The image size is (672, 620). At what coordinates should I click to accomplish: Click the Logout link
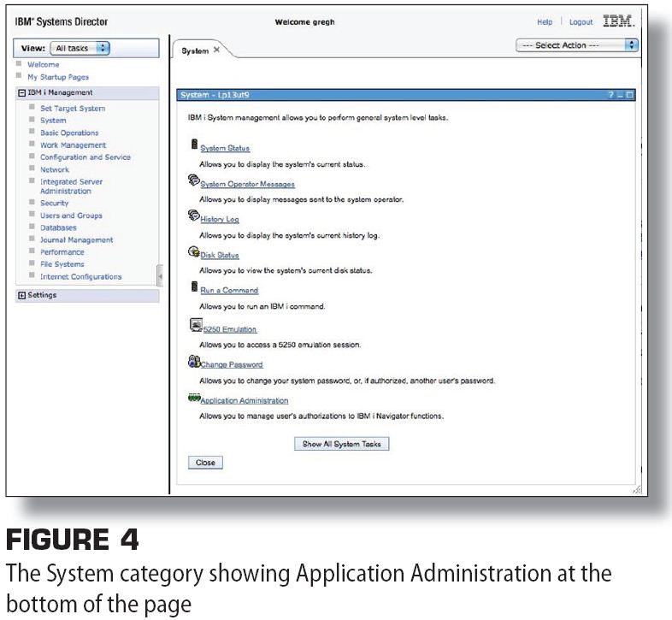(x=581, y=22)
